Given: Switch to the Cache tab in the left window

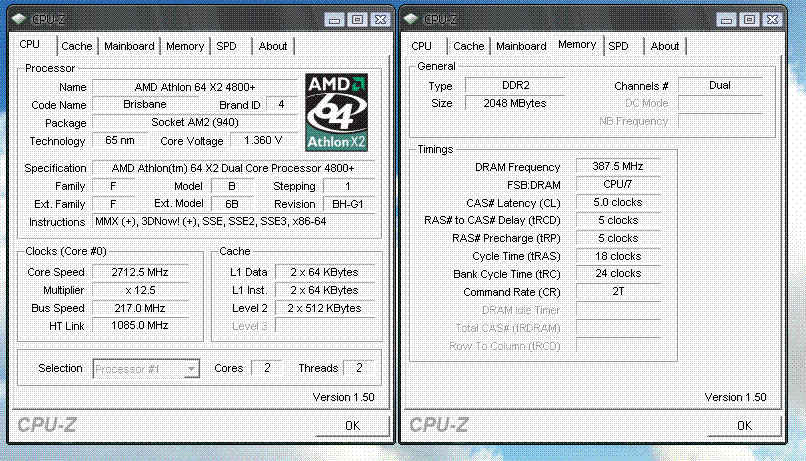Looking at the screenshot, I should tap(77, 46).
